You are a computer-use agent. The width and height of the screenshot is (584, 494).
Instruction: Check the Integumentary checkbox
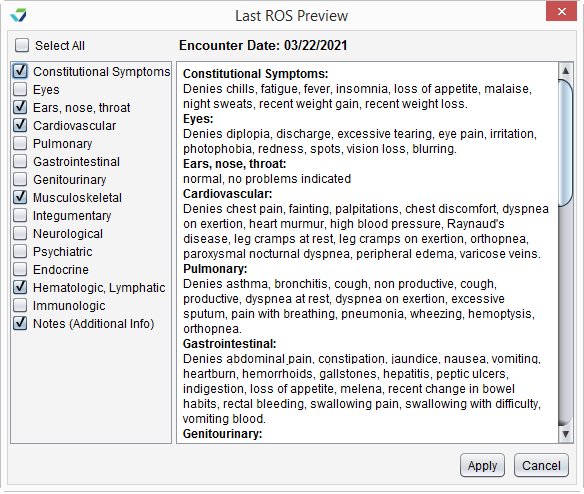[20, 215]
